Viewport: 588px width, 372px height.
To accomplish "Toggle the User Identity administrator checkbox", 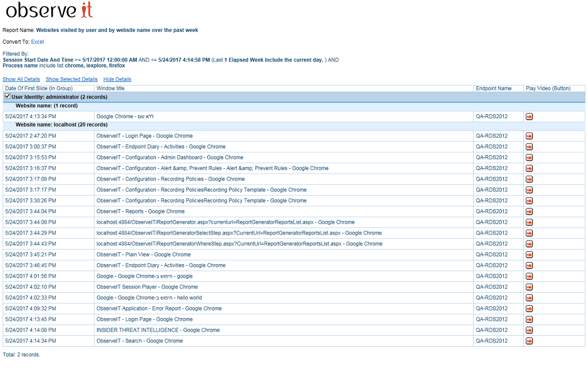I will point(7,97).
